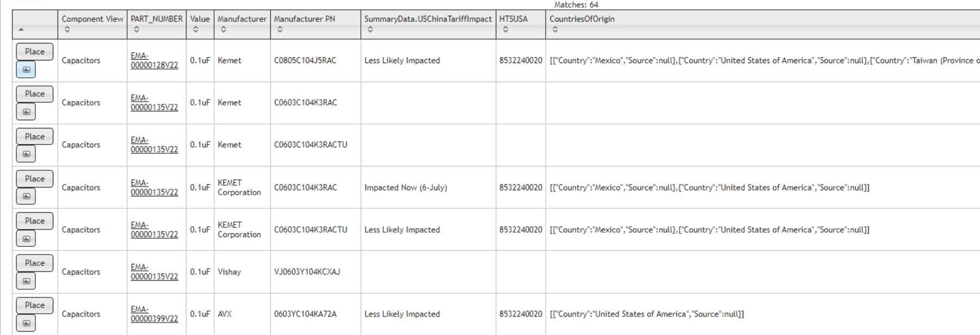
Task: Open preview icon for Vishay VJ0603Y104KCXAJ row
Action: tap(26, 281)
